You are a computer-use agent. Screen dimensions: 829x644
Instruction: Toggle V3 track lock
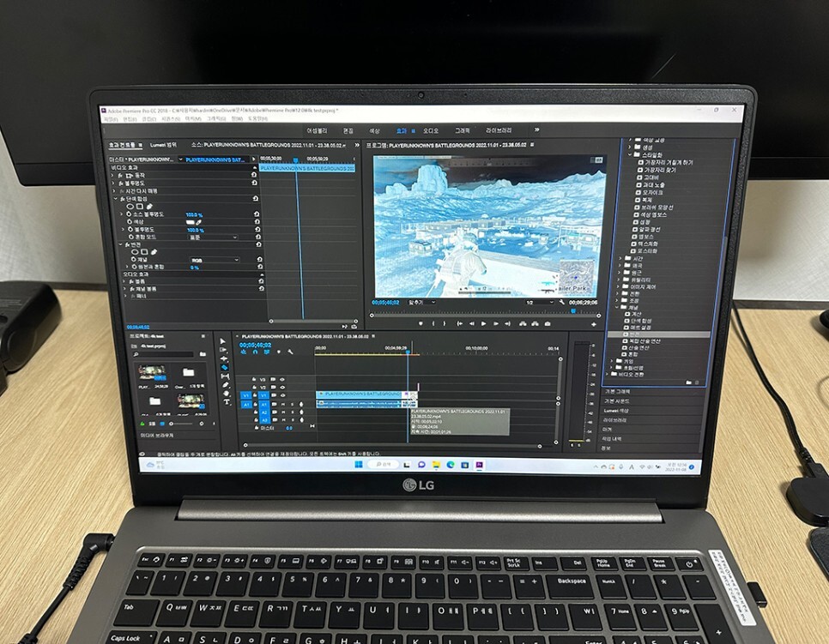[254, 379]
